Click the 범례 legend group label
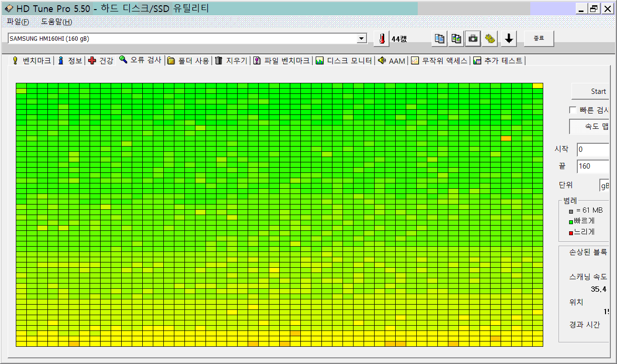Screen dimensions: 617x364 pyautogui.click(x=570, y=200)
